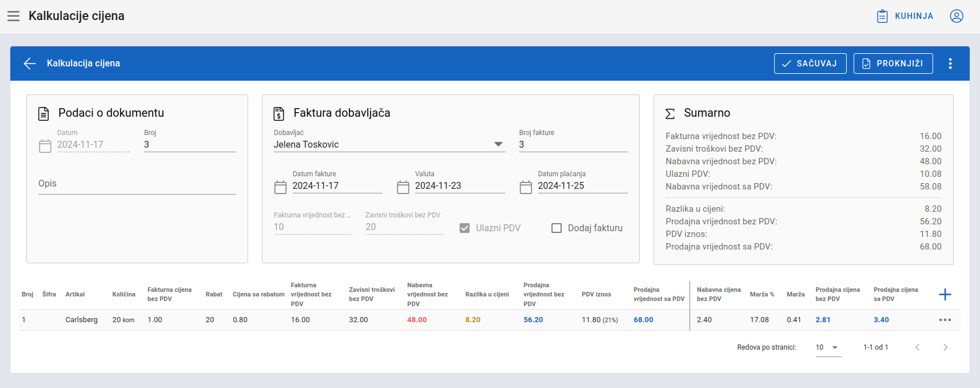
Task: Click the Razlika u cijeni column header
Action: [487, 295]
